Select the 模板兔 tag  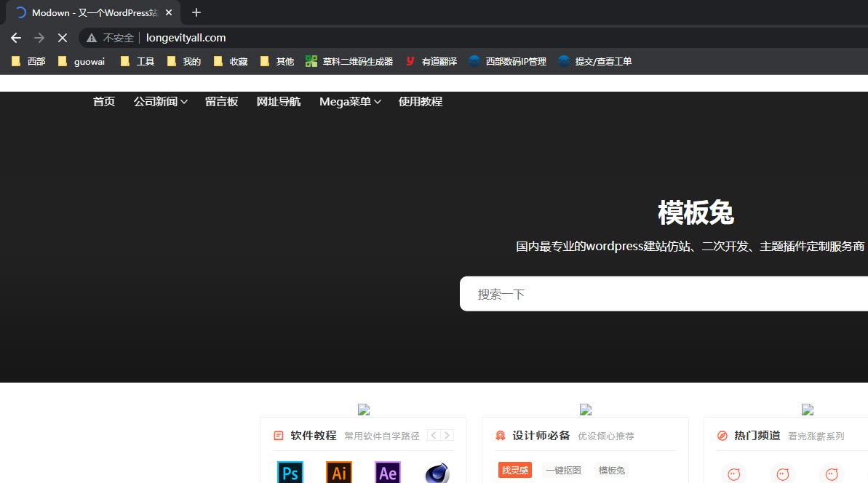(612, 471)
